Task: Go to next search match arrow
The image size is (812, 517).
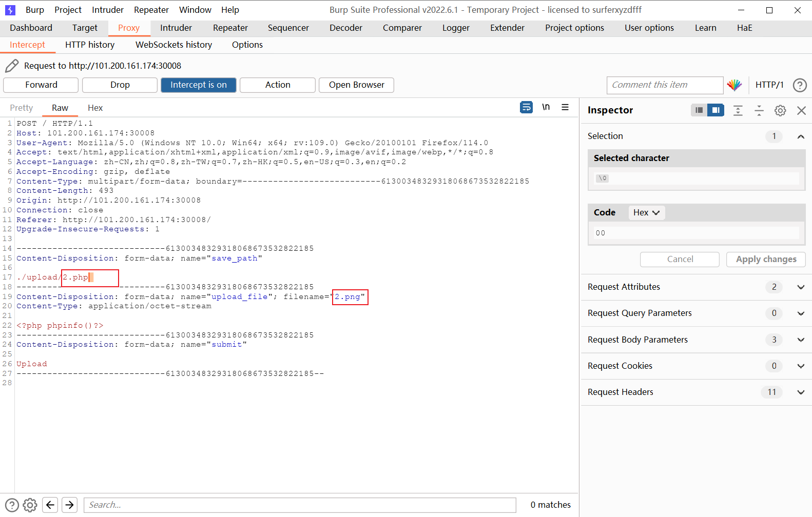Action: tap(70, 505)
